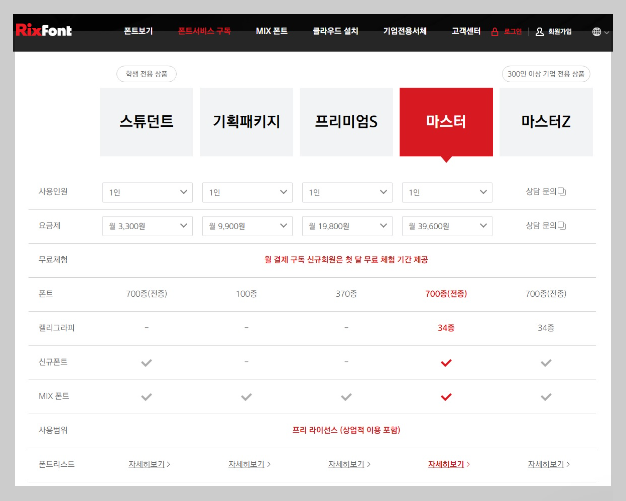Click the red 자세히보기 link for 마스터

point(449,464)
